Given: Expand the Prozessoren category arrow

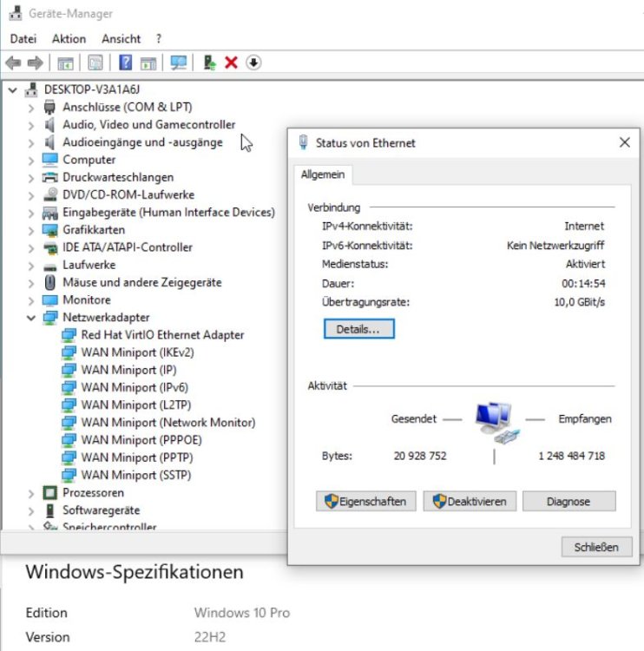Looking at the screenshot, I should point(31,493).
